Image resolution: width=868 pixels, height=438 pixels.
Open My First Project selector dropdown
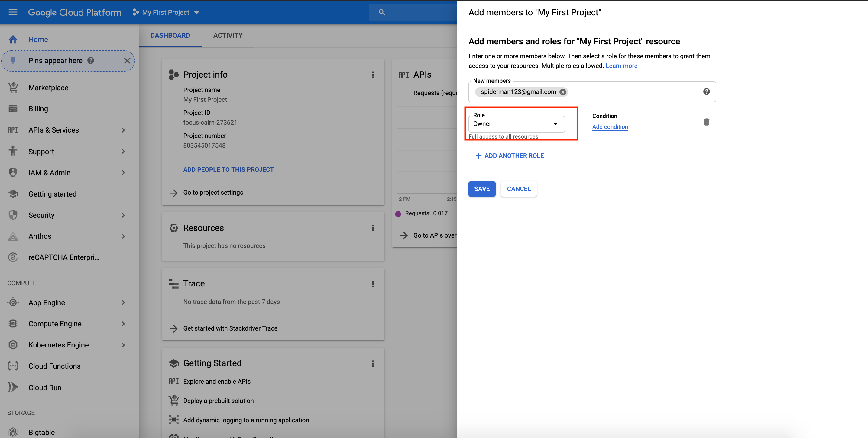pyautogui.click(x=166, y=12)
